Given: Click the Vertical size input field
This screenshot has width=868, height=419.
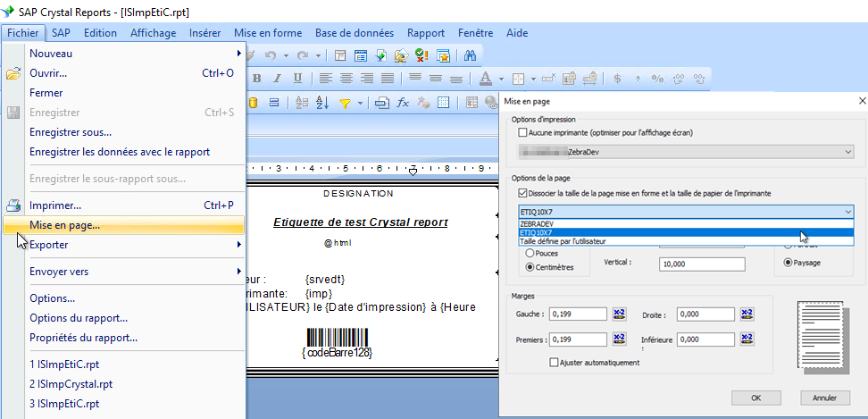Looking at the screenshot, I should [702, 264].
